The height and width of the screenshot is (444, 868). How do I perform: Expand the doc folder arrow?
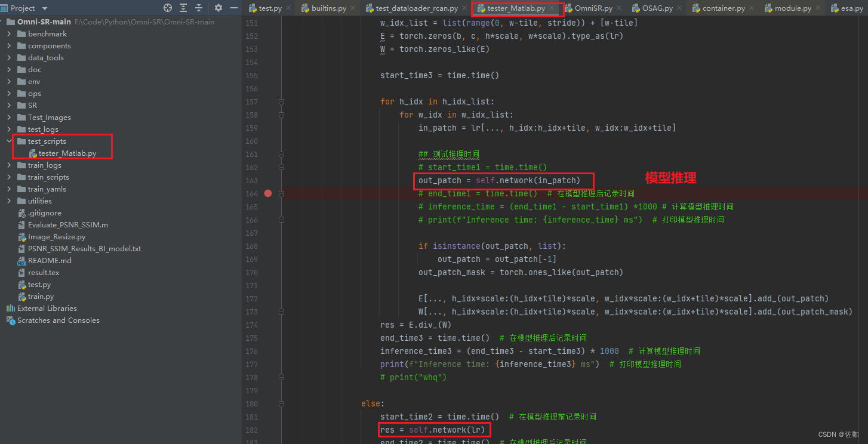[9, 70]
